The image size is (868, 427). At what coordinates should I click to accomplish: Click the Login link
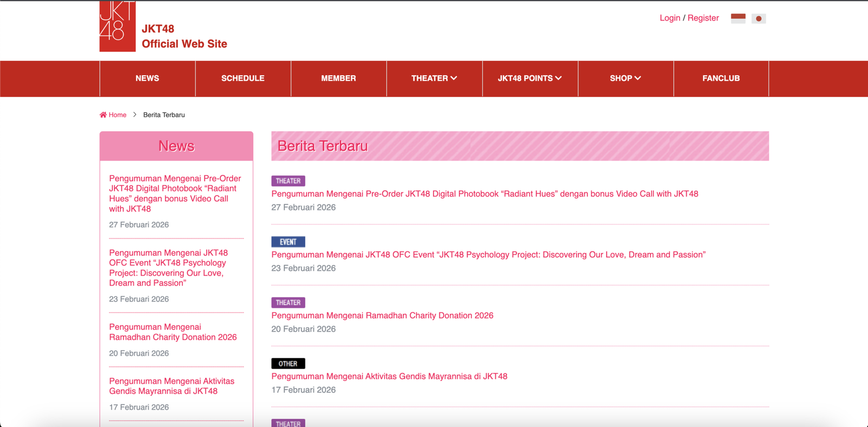point(670,18)
